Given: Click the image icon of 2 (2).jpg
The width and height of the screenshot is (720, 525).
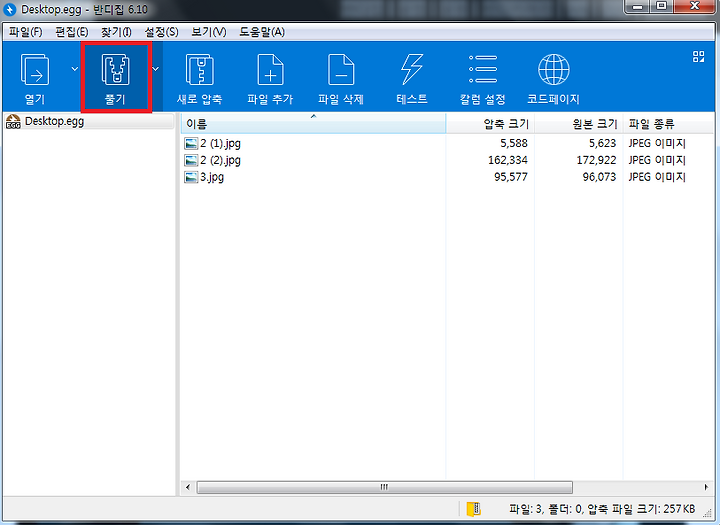Looking at the screenshot, I should pos(191,160).
